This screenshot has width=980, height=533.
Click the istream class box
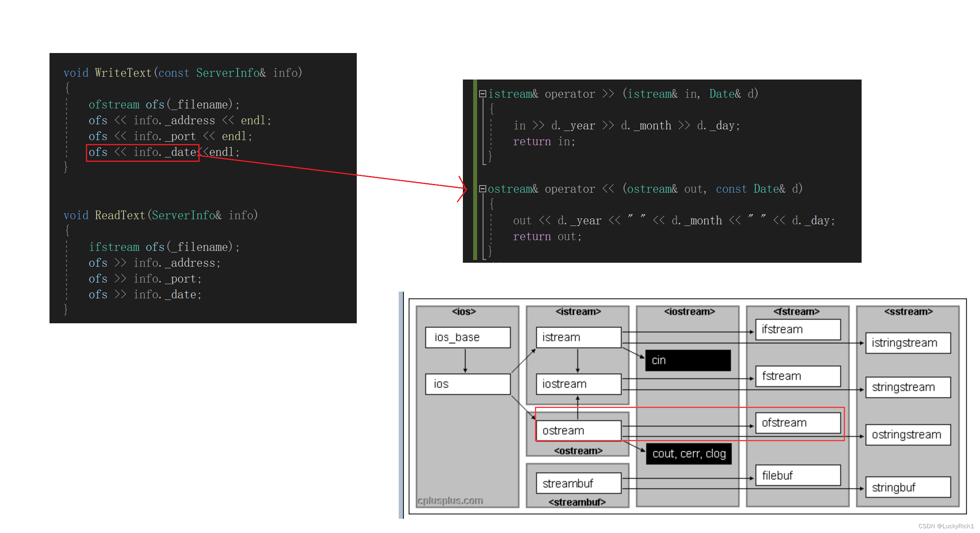578,337
